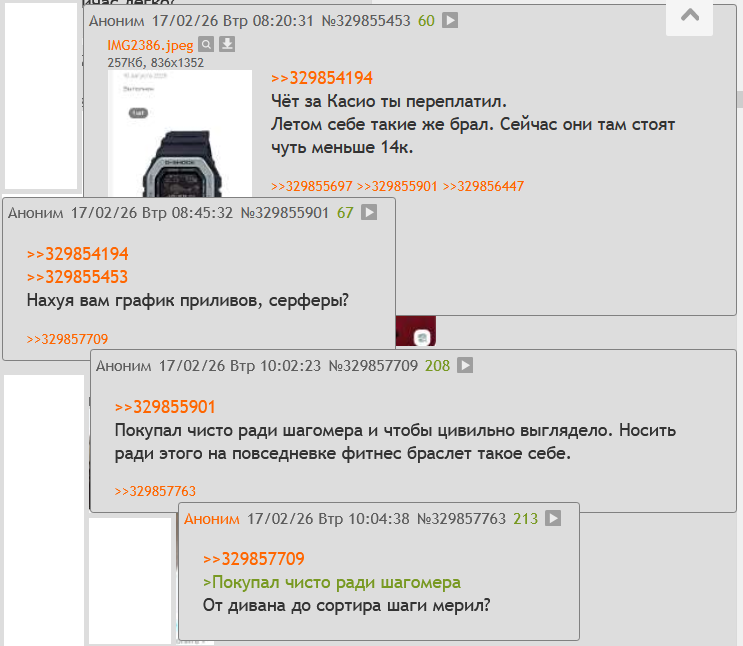Open image search for IMG2386.jpeg
Image resolution: width=743 pixels, height=646 pixels.
(206, 45)
